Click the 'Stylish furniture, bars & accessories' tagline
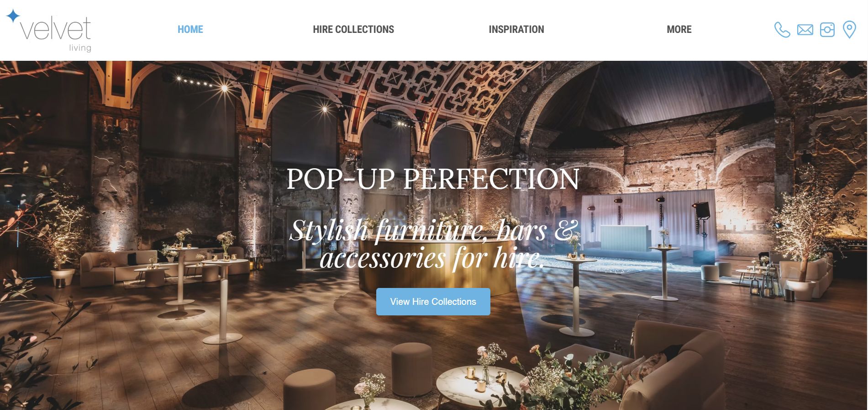868x410 pixels. tap(433, 244)
